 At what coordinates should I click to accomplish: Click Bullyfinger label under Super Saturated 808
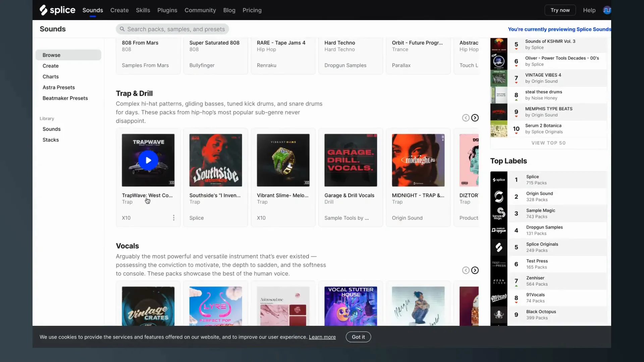pyautogui.click(x=202, y=65)
